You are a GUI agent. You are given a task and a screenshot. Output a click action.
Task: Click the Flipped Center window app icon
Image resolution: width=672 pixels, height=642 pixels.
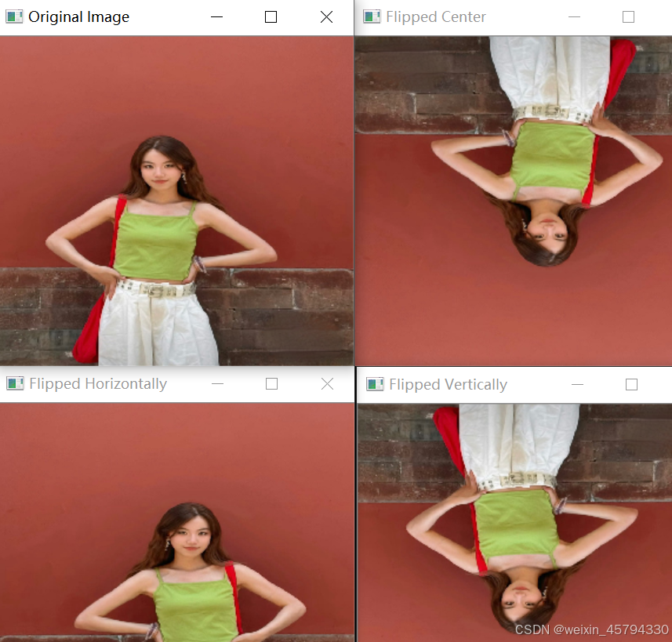pos(372,16)
